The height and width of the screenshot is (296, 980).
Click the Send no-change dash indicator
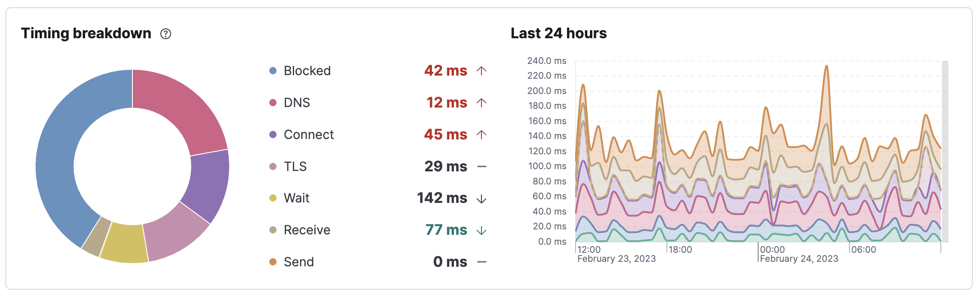pos(481,262)
